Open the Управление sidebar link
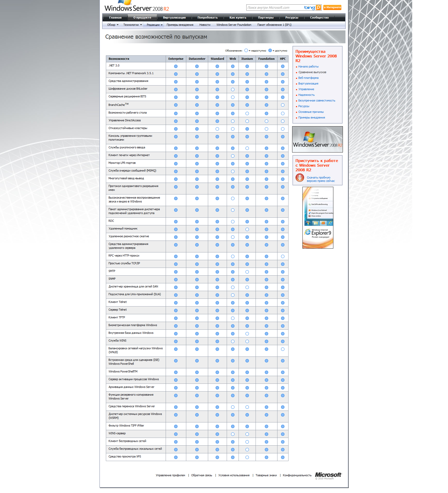This screenshot has height=493, width=448. 306,89
